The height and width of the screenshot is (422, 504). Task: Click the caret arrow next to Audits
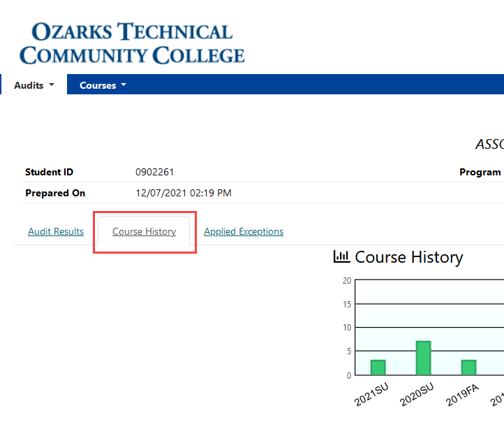[x=51, y=85]
